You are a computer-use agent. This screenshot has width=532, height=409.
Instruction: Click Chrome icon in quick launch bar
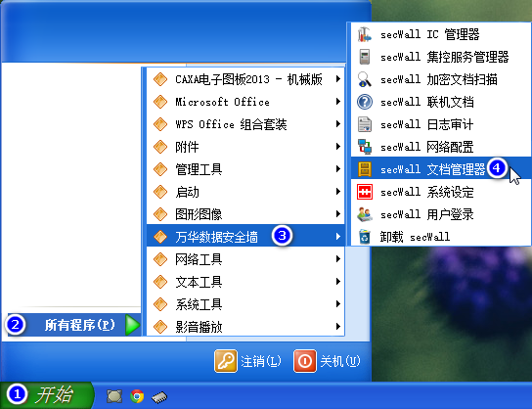click(137, 396)
